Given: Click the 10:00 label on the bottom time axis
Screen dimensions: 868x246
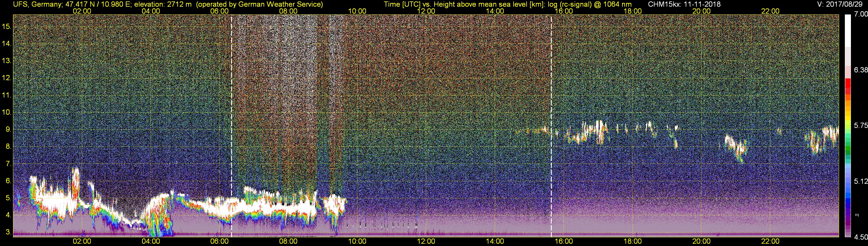Looking at the screenshot, I should (x=357, y=241).
